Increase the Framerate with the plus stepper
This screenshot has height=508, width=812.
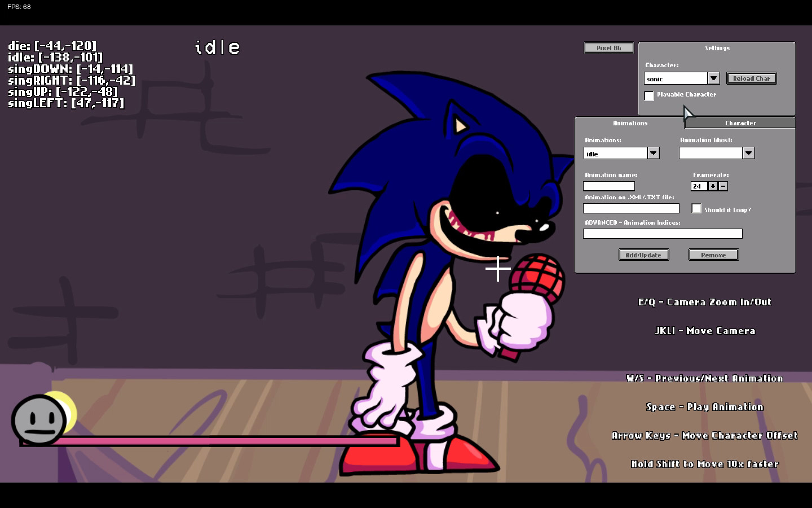click(713, 186)
